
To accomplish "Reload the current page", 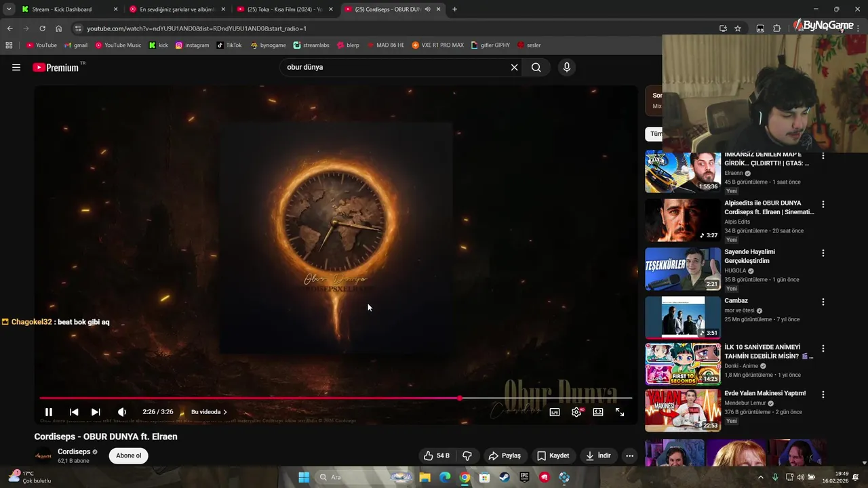I will (x=42, y=28).
